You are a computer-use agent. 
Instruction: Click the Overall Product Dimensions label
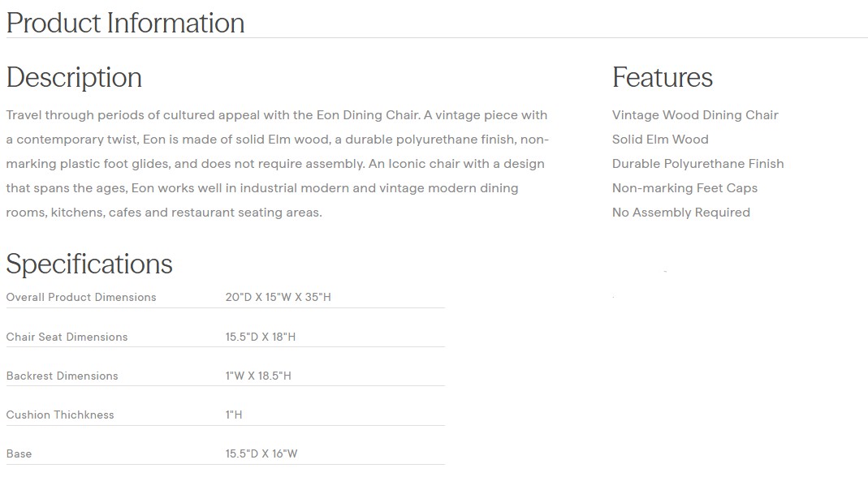click(x=81, y=297)
